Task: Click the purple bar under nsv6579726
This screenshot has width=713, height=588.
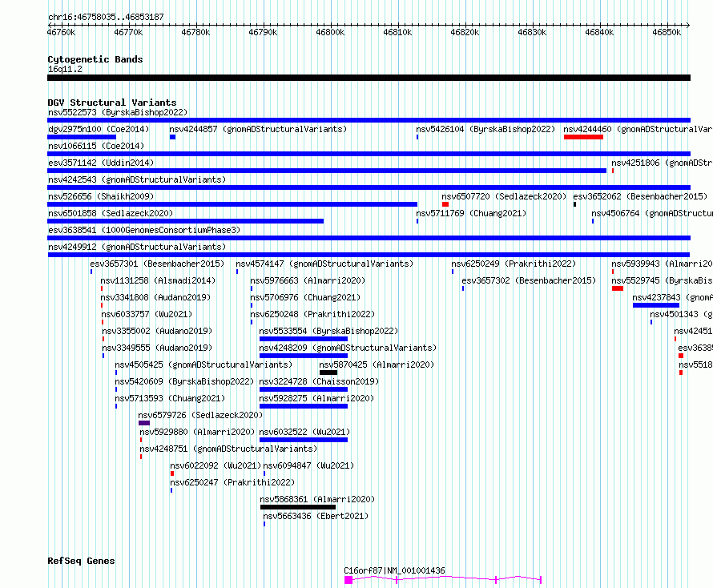Action: pos(144,423)
